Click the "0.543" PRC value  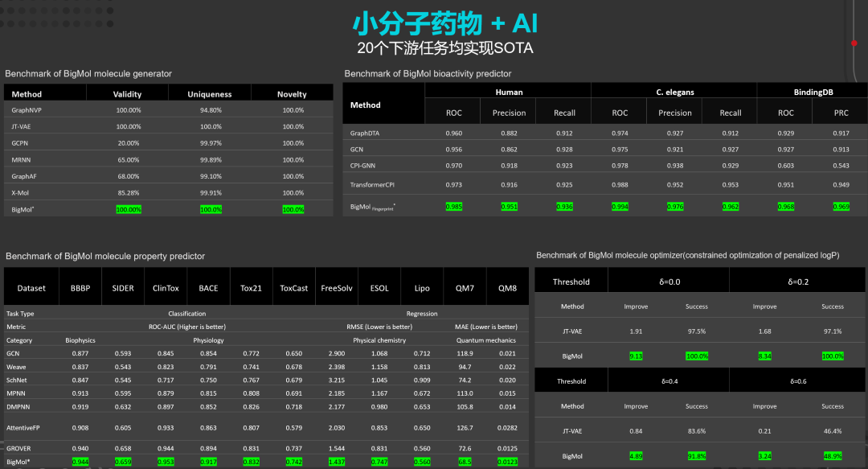(841, 166)
